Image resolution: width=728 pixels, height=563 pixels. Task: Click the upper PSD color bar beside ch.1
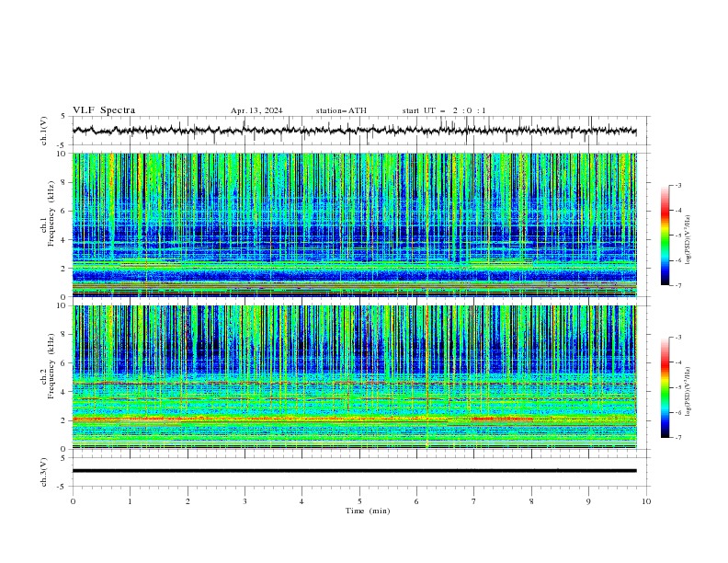tap(665, 236)
